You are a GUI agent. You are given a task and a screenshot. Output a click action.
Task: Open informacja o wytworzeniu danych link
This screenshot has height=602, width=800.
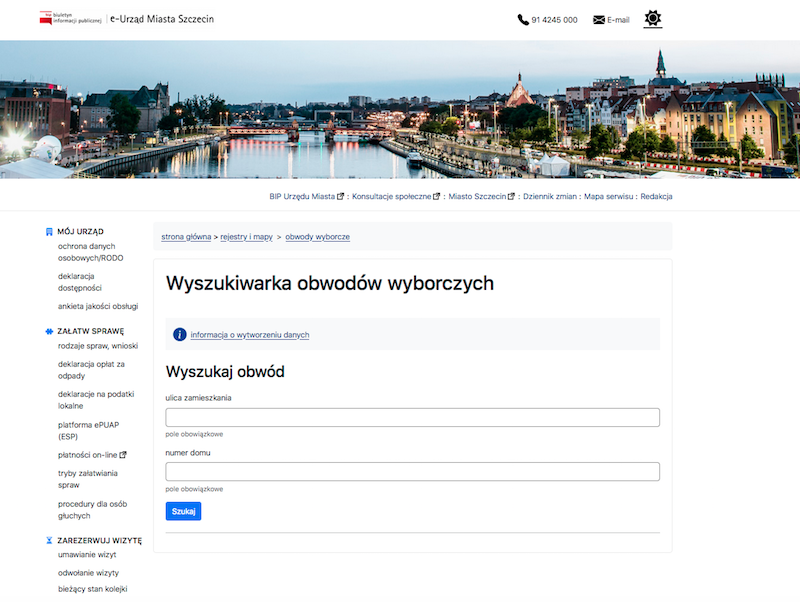point(250,335)
